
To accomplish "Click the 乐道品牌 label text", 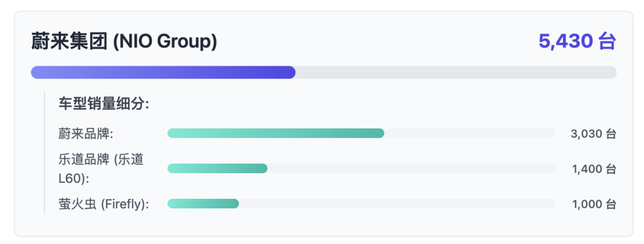I will [x=82, y=160].
